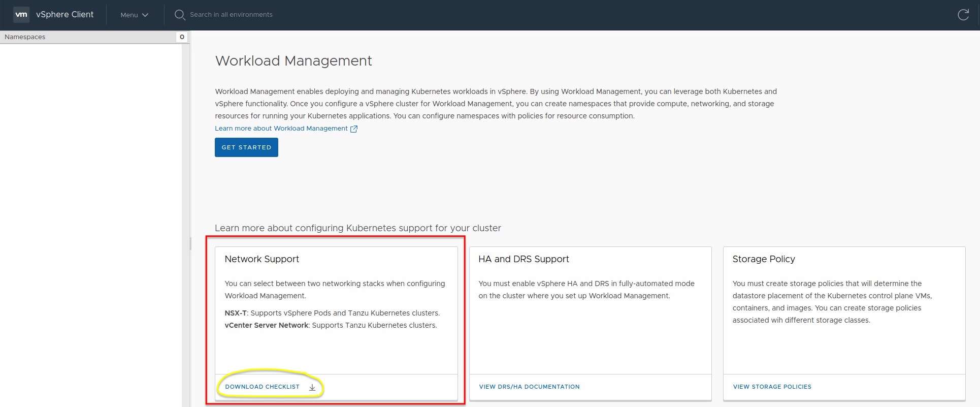
Task: Click the NSX-T bold label
Action: [x=236, y=313]
